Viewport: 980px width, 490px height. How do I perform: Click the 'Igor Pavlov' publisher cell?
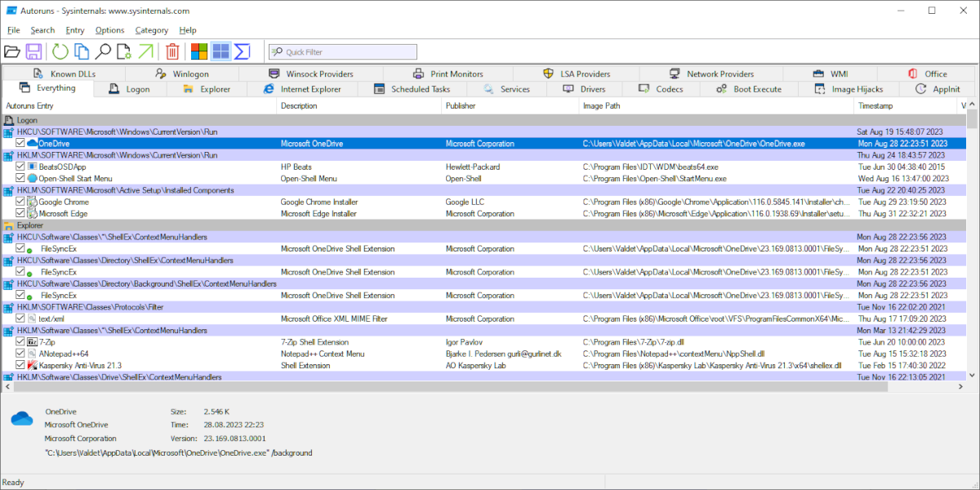coord(464,342)
